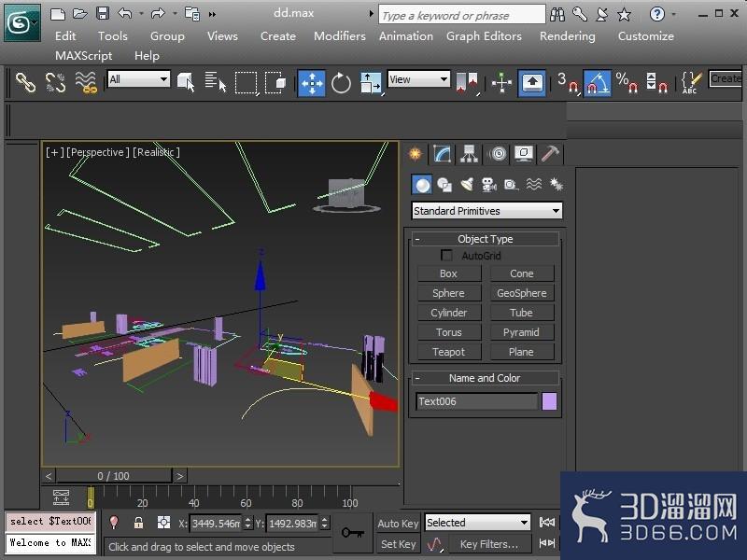This screenshot has height=560, width=747.
Task: Toggle the Angle Snap button
Action: click(x=597, y=83)
